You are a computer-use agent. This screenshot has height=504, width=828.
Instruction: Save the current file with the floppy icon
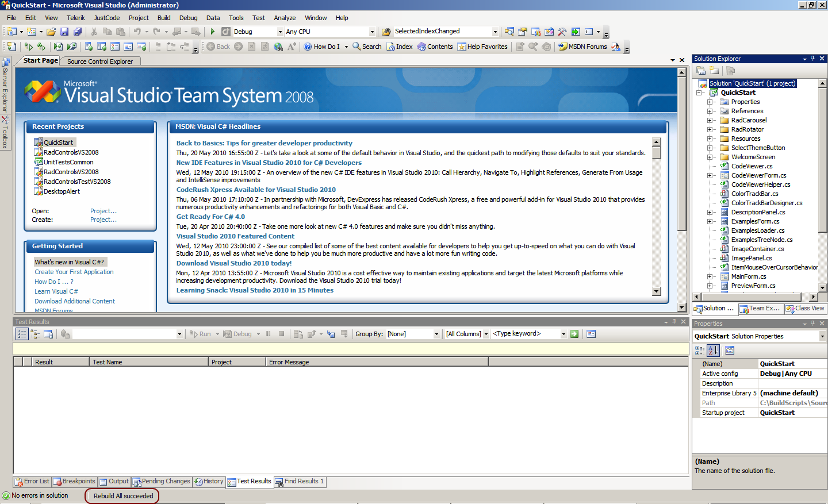[64, 32]
